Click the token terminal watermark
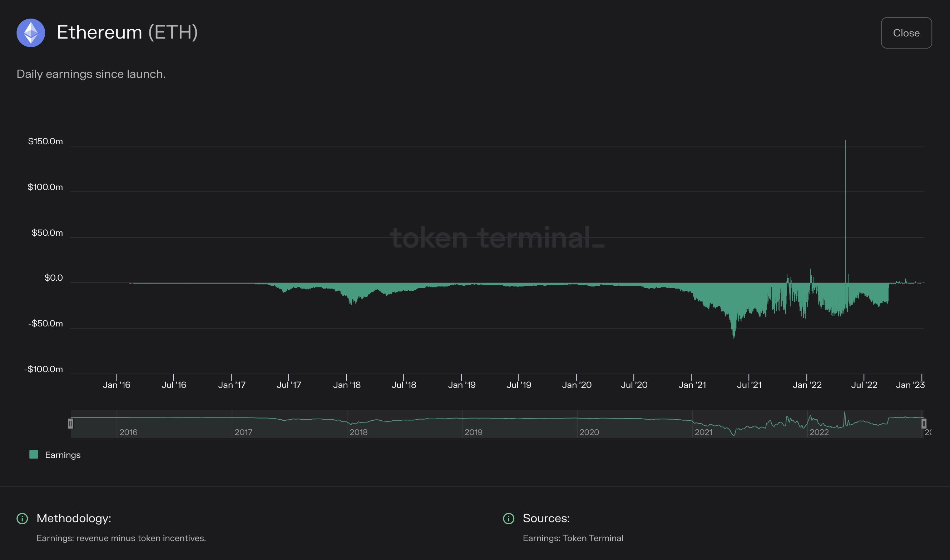Image resolution: width=950 pixels, height=560 pixels. [x=496, y=238]
